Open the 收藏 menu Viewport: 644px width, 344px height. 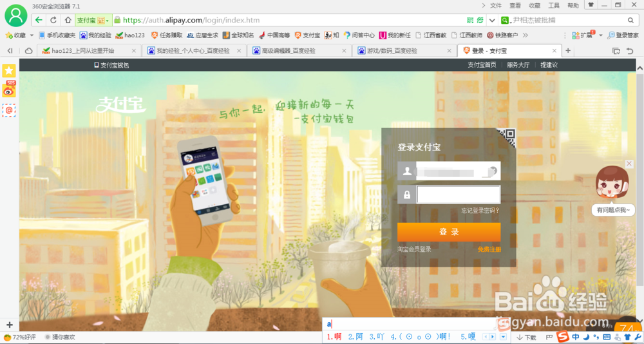click(x=535, y=5)
